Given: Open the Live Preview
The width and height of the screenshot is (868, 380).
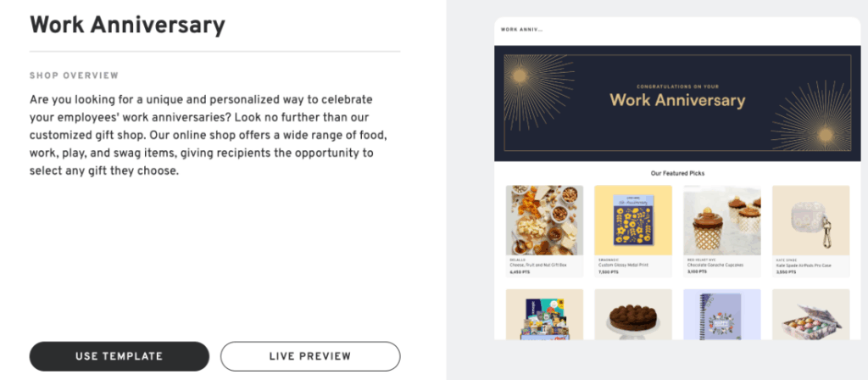Looking at the screenshot, I should [x=310, y=356].
